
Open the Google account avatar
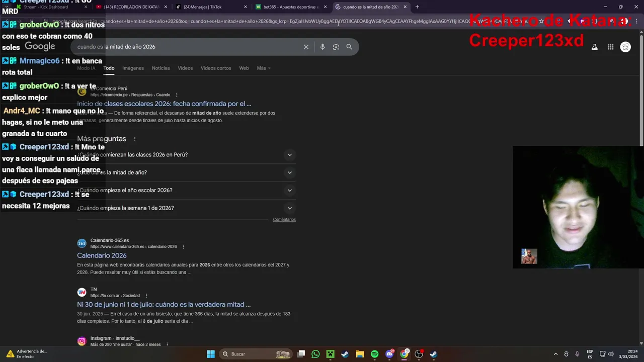click(x=625, y=47)
